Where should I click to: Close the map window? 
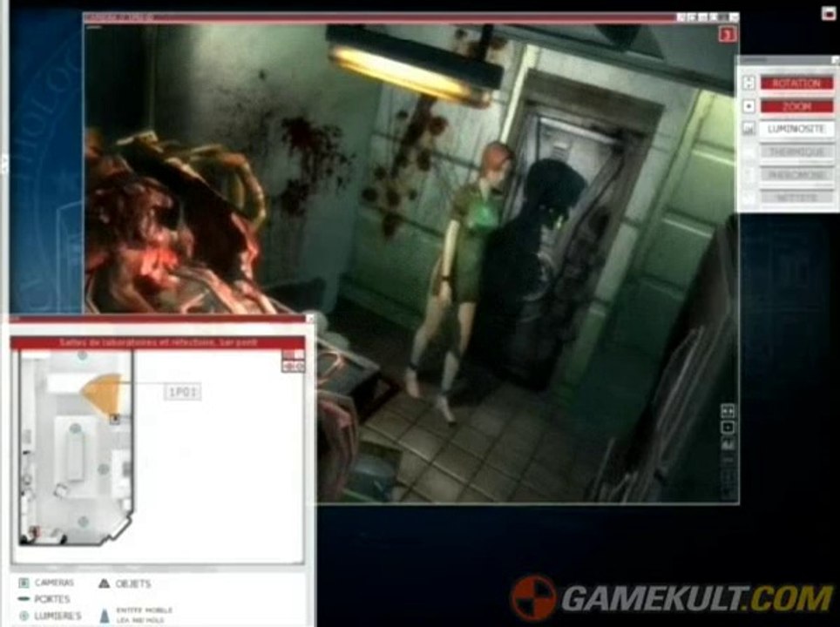309,319
